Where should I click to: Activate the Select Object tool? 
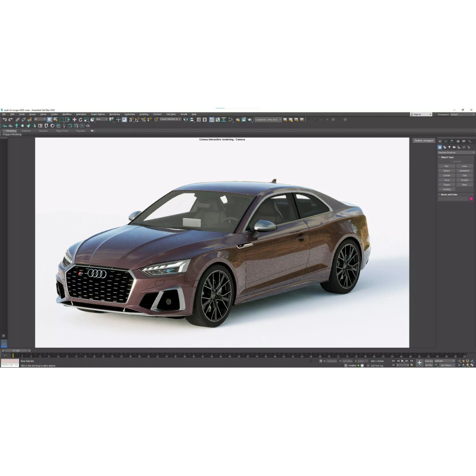49,119
